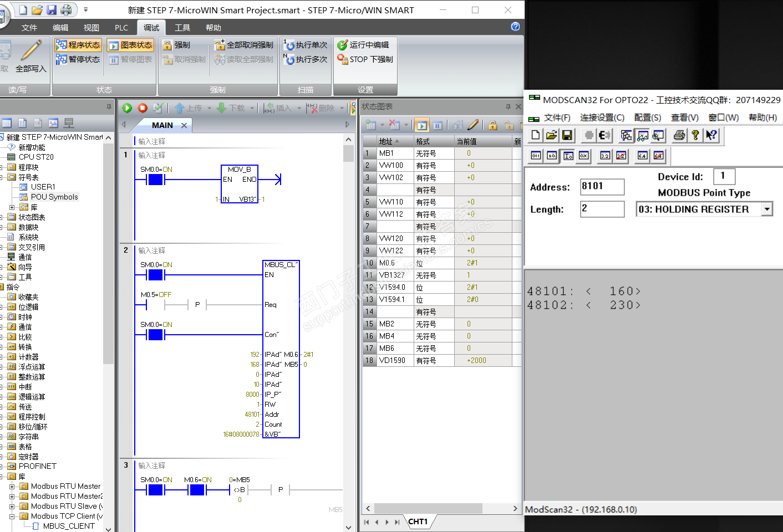Screen dimensions: 783x532
Task: Open file with ModScan folder icon
Action: coord(551,135)
